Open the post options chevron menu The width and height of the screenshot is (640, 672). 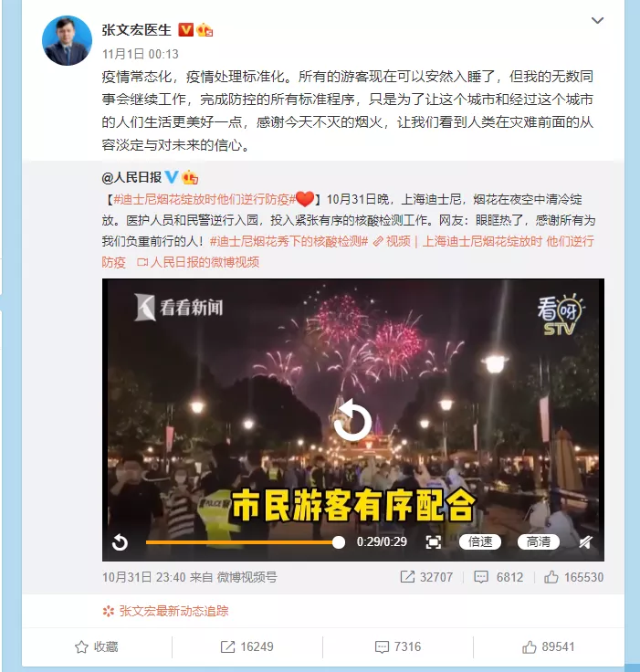pyautogui.click(x=597, y=20)
